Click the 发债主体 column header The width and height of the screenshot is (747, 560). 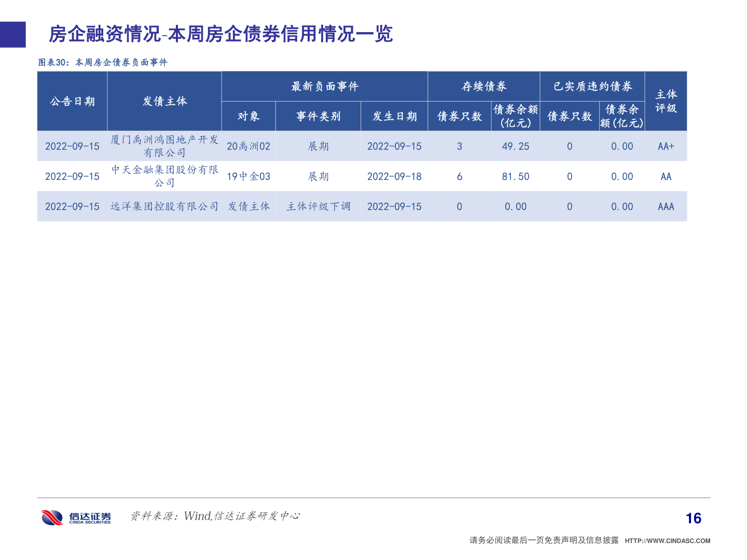(165, 102)
